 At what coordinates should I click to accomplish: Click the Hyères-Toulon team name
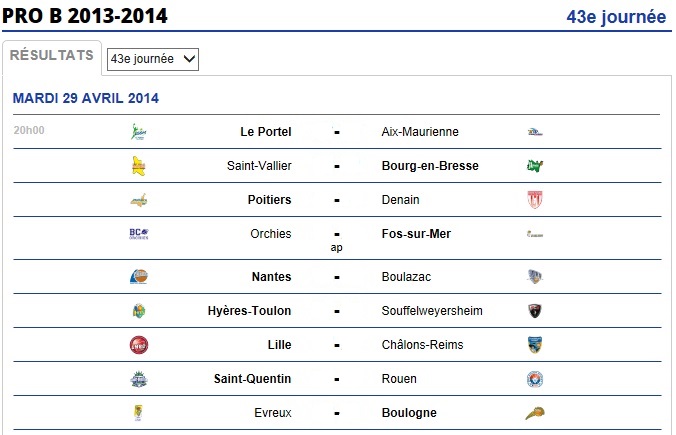(x=249, y=311)
